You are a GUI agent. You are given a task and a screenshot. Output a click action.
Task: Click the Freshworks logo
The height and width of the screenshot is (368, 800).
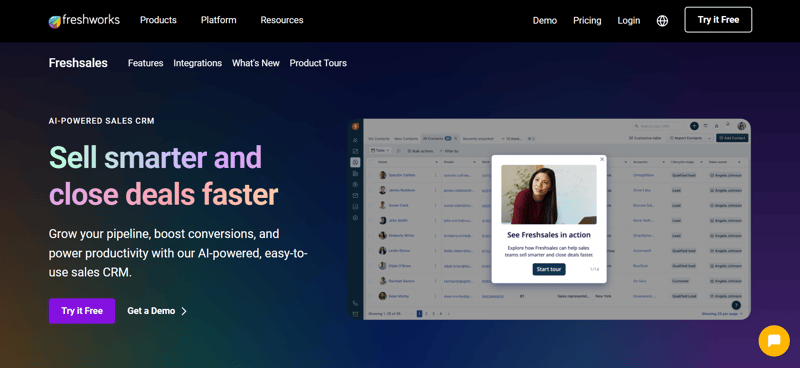point(84,20)
